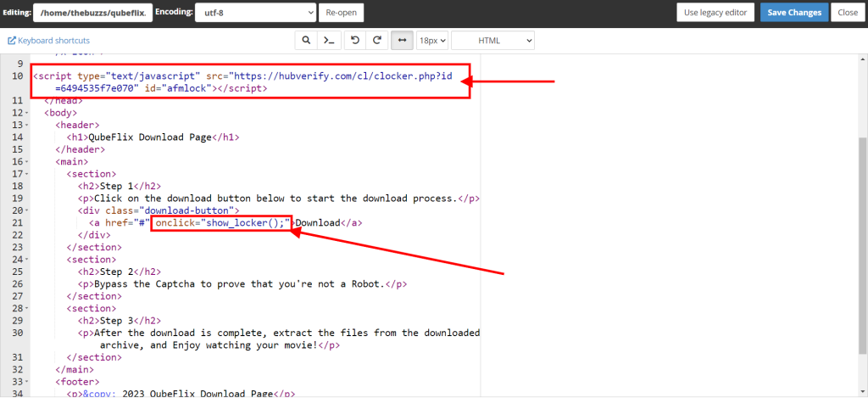
Task: Click the "Download" anchor text on line 21
Action: pos(318,223)
